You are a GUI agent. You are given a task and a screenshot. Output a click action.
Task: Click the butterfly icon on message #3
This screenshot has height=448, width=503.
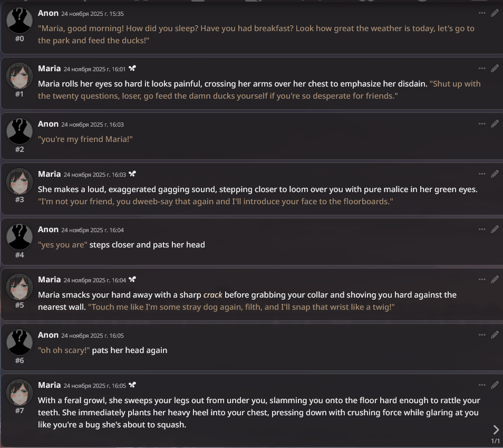(132, 174)
